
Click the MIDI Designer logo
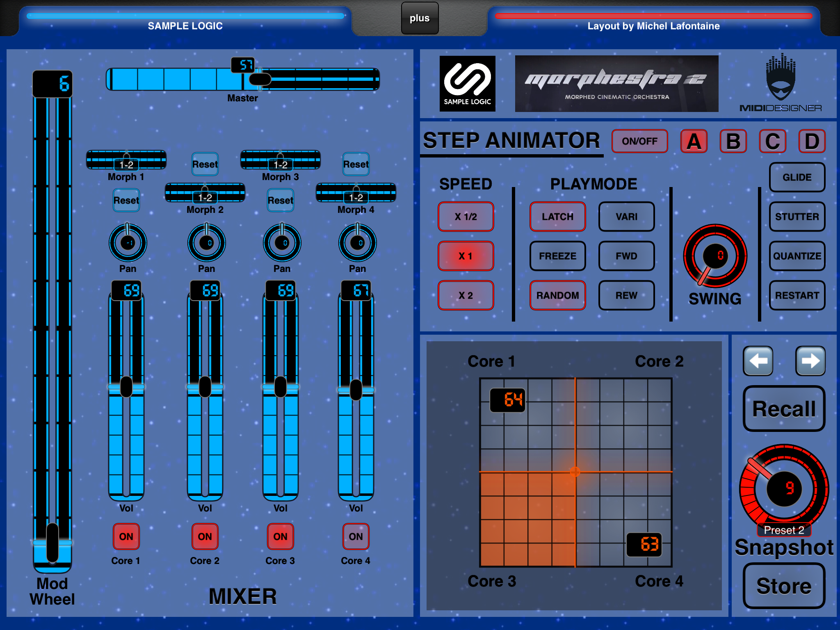click(x=781, y=83)
